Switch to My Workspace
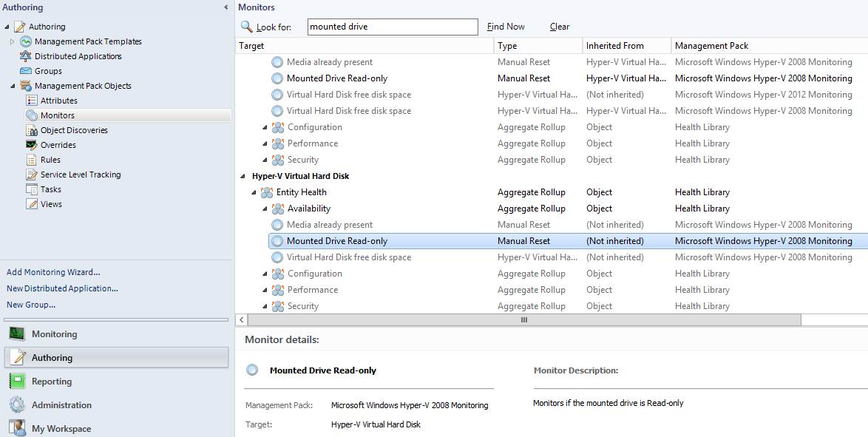 click(116, 428)
